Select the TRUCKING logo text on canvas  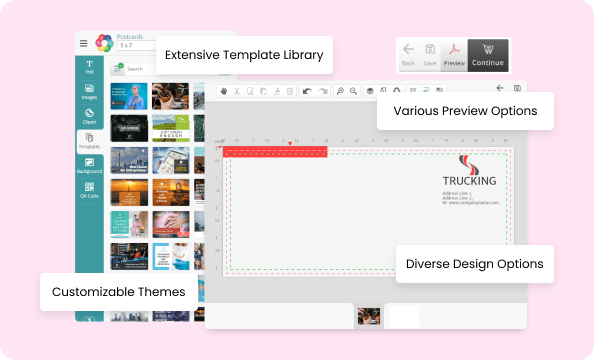[469, 181]
